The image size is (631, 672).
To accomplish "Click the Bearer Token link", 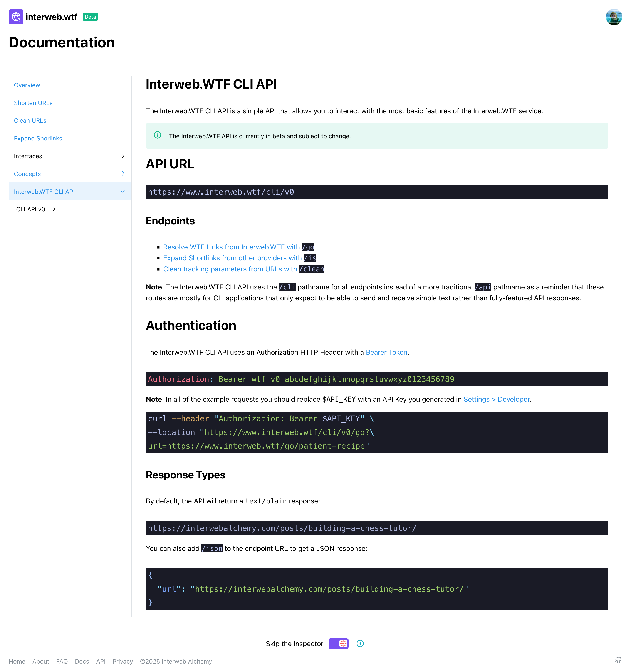I will (386, 352).
